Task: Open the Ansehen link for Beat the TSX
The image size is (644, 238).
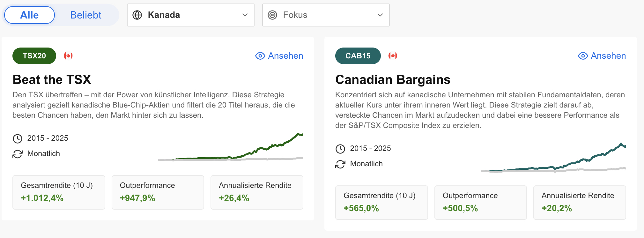Action: [x=285, y=56]
